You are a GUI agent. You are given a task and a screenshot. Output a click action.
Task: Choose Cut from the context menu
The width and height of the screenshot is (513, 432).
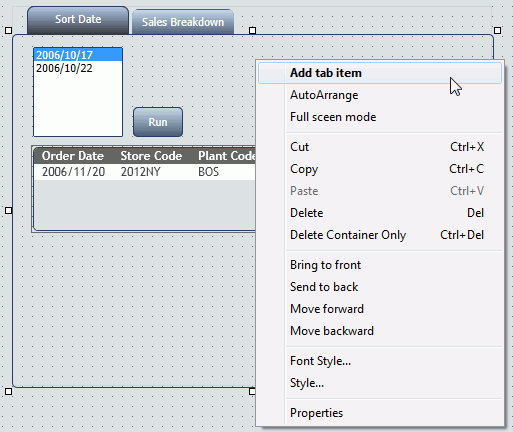tap(380, 147)
